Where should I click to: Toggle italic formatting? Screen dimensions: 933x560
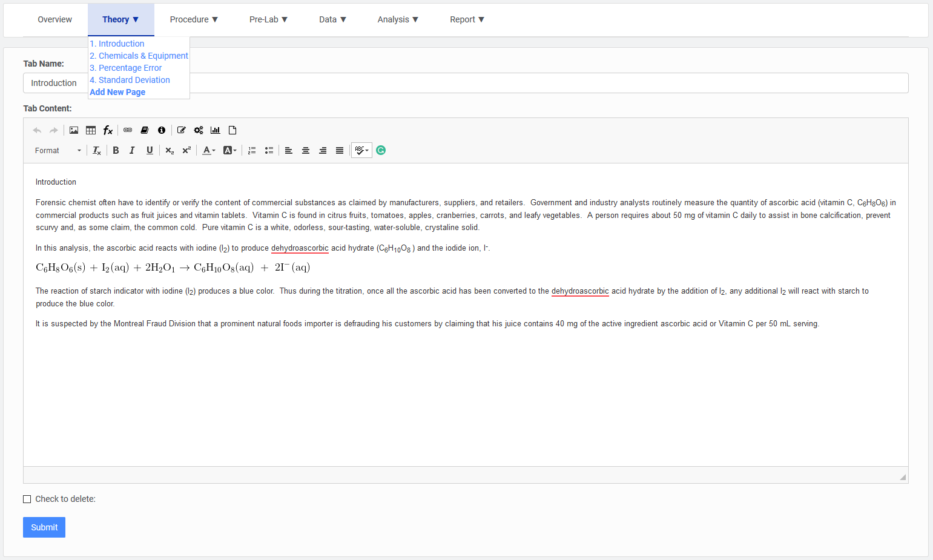132,150
